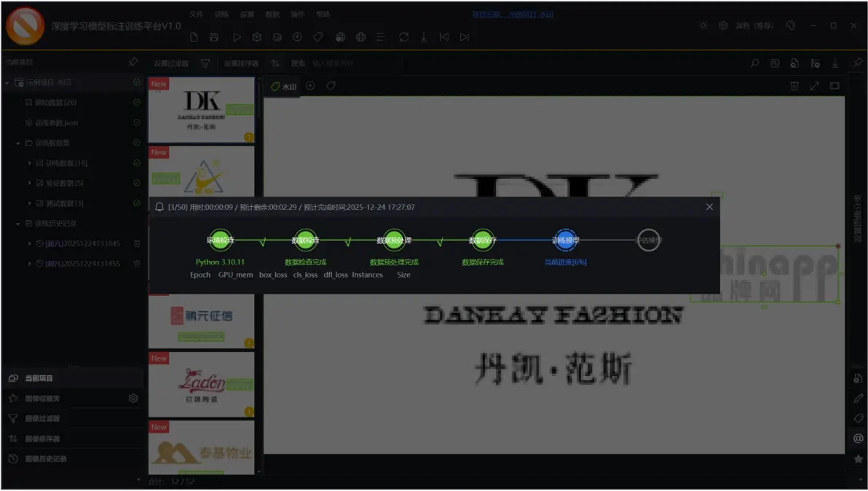
Task: Open the 操作 menu
Action: click(297, 15)
